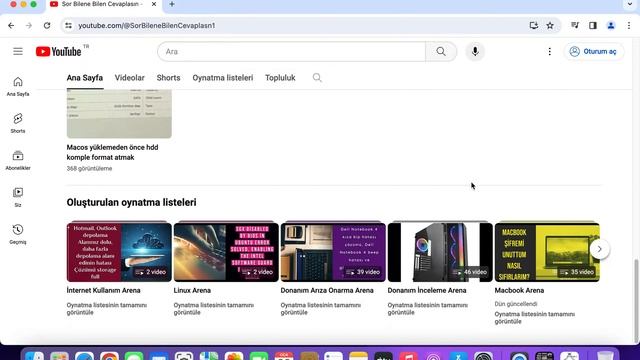The height and width of the screenshot is (360, 640).
Task: Open Ana Sayfa in left sidebar
Action: 18,87
